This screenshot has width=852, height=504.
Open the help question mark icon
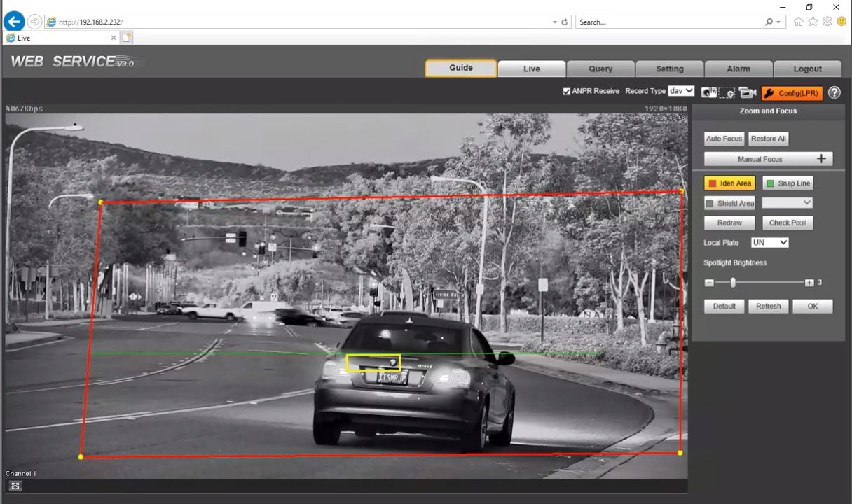tap(834, 92)
